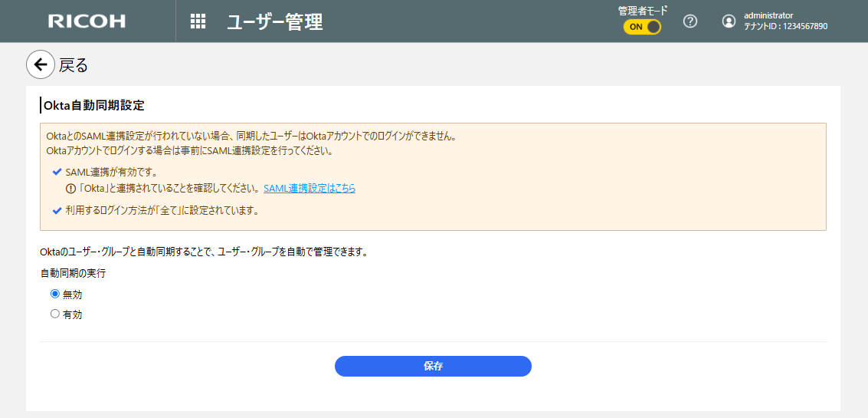
Task: Click the 管理者モード label
Action: click(643, 9)
